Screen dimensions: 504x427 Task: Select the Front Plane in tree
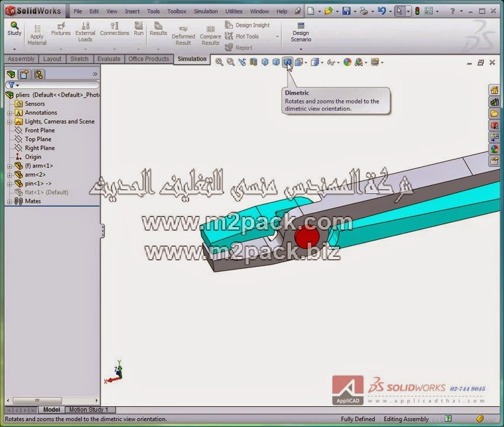pyautogui.click(x=40, y=130)
